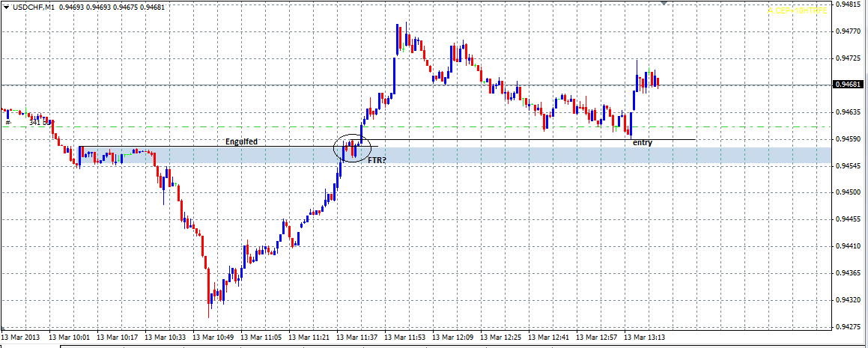
Task: Click the 13 Mar 2013 date label
Action: pos(23,338)
